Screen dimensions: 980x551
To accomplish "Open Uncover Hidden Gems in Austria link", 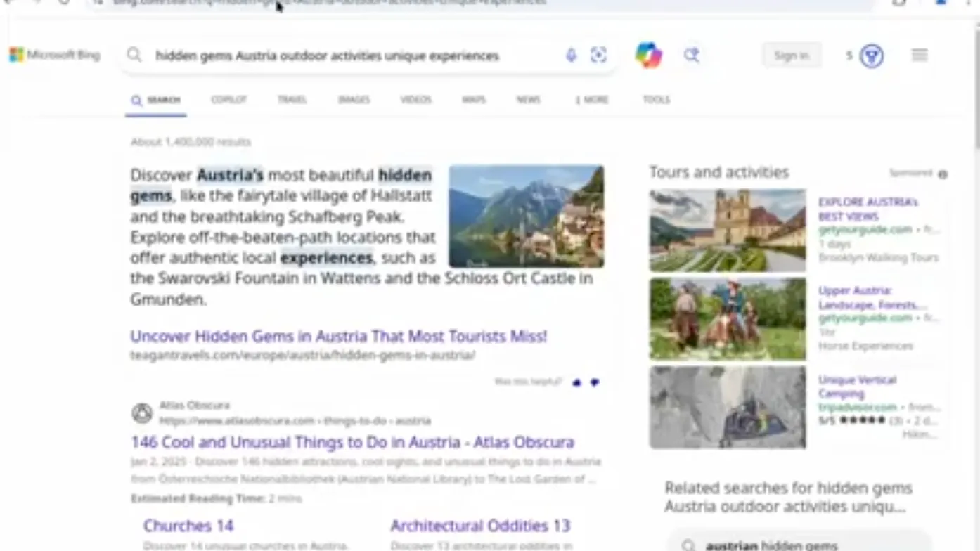I will 338,337.
